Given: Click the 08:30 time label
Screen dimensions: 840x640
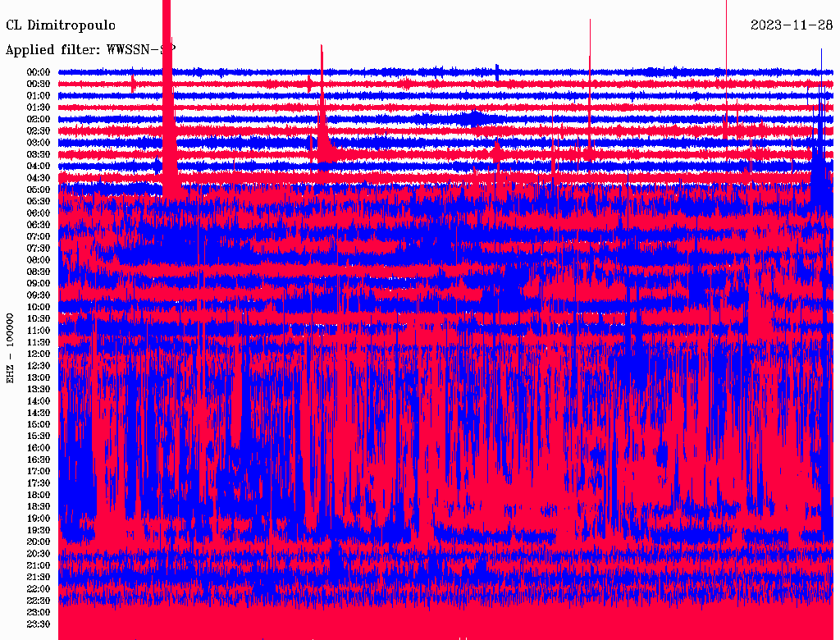Looking at the screenshot, I should [39, 272].
